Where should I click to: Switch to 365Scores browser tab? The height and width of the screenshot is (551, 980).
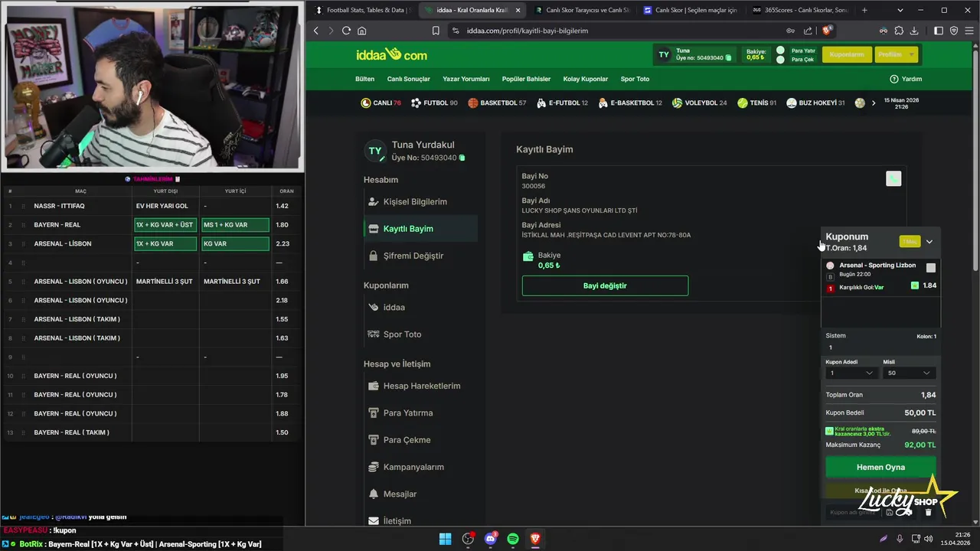pyautogui.click(x=800, y=10)
